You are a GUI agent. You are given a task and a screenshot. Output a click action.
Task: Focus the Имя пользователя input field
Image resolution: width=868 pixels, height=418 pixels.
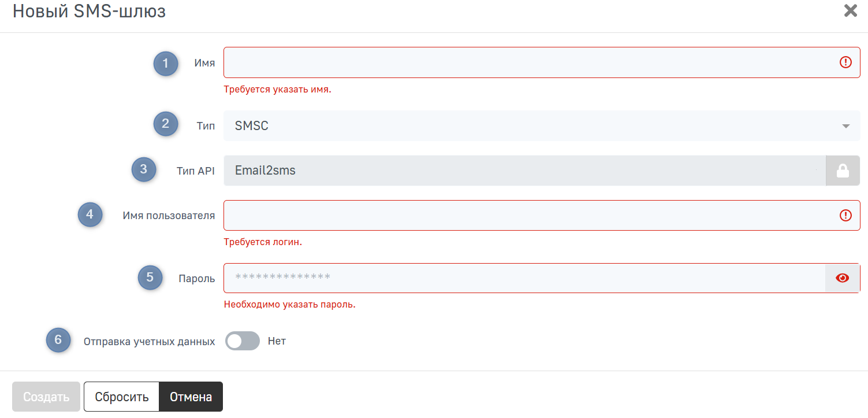click(542, 216)
